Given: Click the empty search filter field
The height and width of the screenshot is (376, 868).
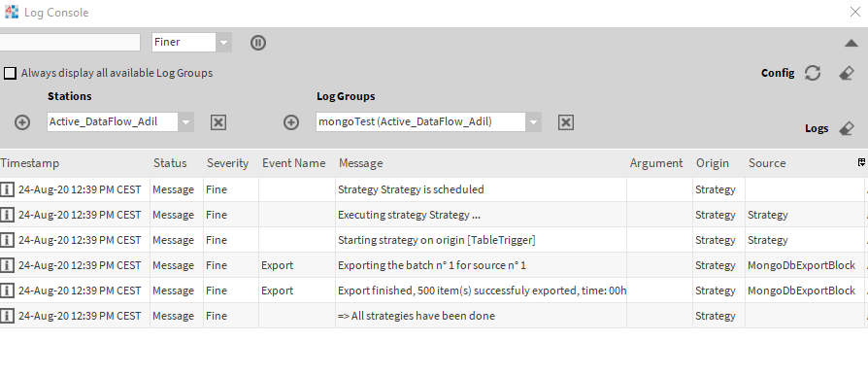Looking at the screenshot, I should (70, 42).
